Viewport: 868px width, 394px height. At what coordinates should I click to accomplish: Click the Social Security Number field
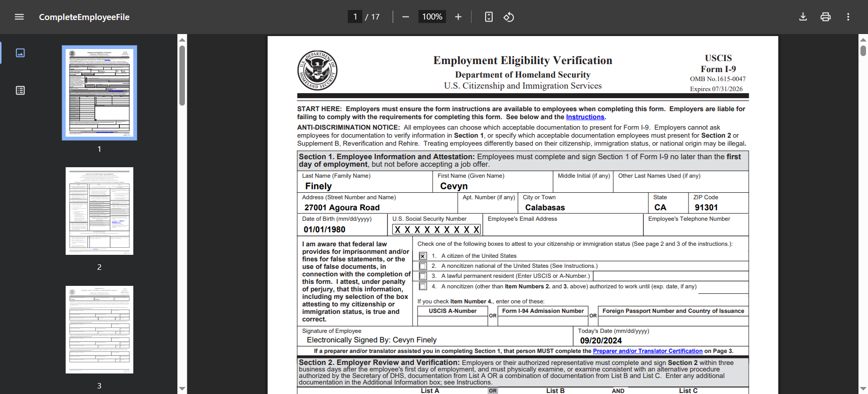[436, 229]
